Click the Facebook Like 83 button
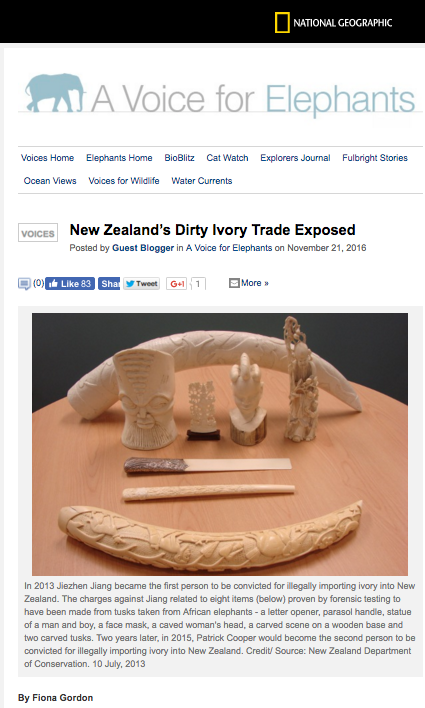This screenshot has height=708, width=425. point(70,284)
